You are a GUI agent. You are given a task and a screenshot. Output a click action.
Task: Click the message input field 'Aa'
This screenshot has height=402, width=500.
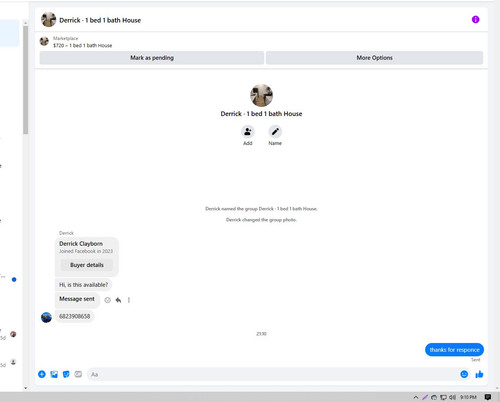[272, 374]
